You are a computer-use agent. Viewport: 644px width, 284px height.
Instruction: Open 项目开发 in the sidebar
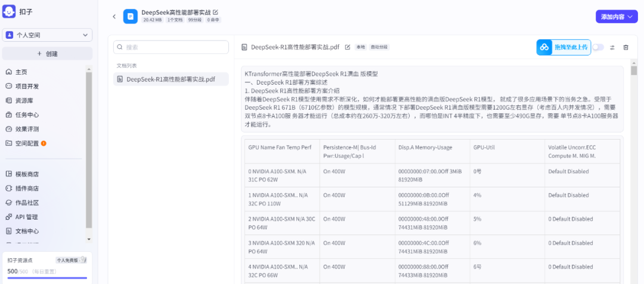[x=27, y=87]
